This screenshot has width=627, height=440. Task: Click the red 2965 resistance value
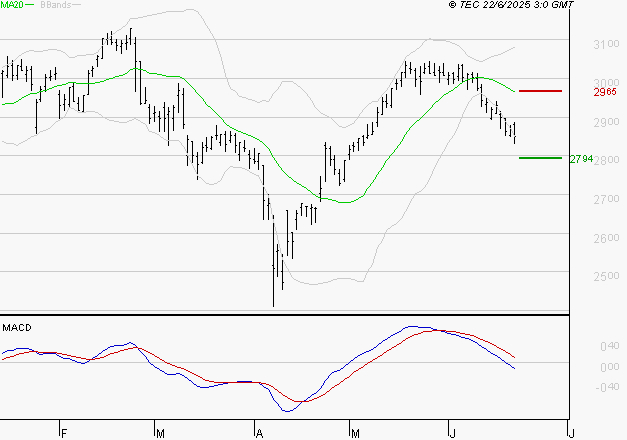tap(605, 92)
